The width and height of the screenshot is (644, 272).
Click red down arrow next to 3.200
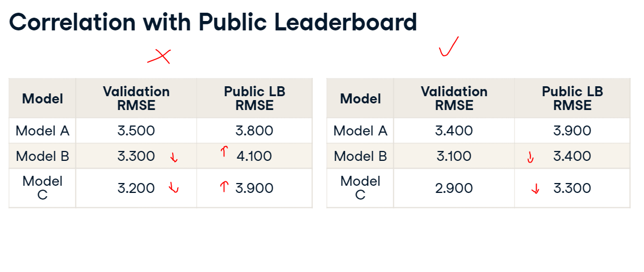(174, 187)
